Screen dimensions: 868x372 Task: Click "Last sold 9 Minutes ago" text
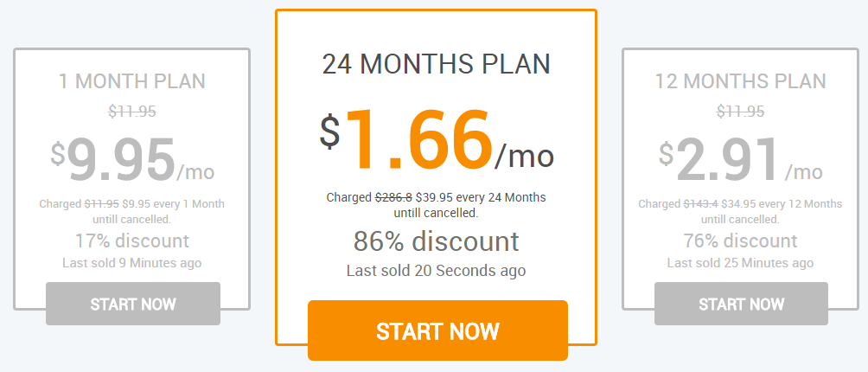[132, 262]
